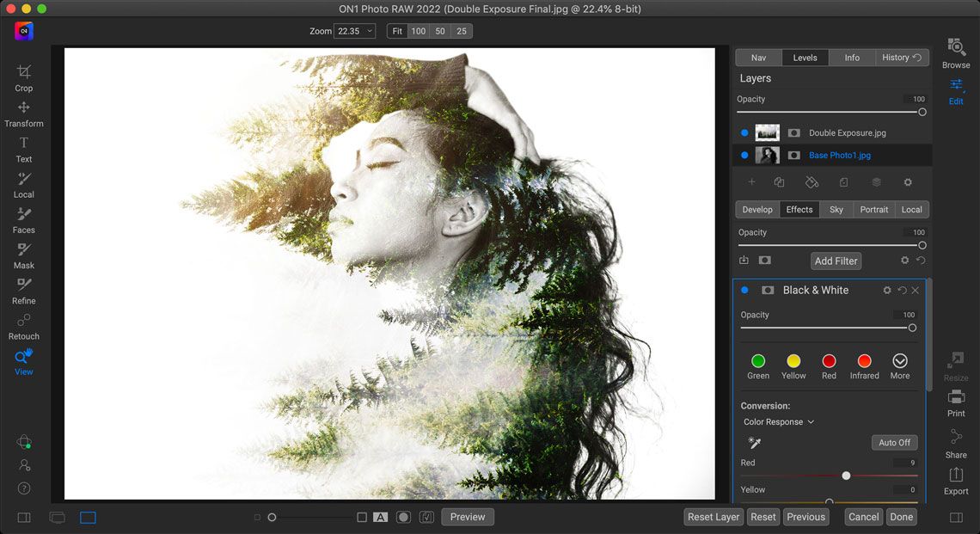Screen dimensions: 980x534
Task: Open the Print panel
Action: 955,402
